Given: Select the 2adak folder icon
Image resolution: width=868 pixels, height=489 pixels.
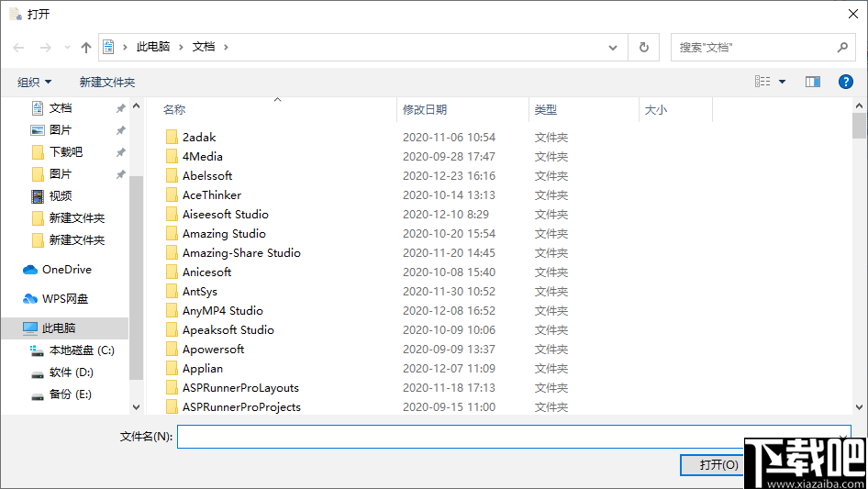Looking at the screenshot, I should 172,137.
